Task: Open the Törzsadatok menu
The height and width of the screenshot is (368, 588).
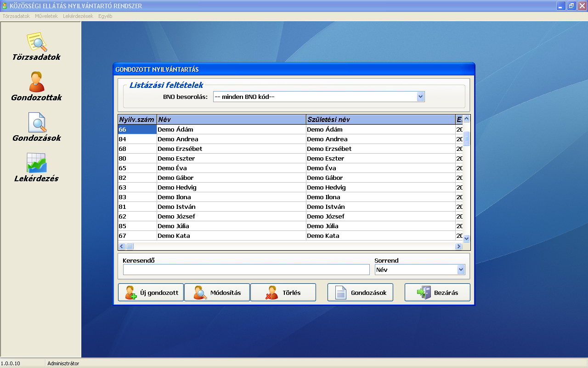Action: [x=16, y=16]
